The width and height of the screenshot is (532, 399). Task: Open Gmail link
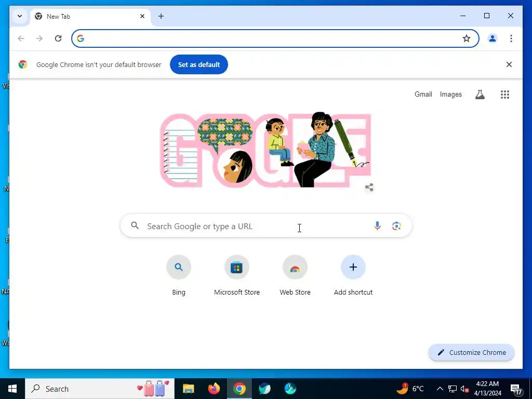(423, 95)
